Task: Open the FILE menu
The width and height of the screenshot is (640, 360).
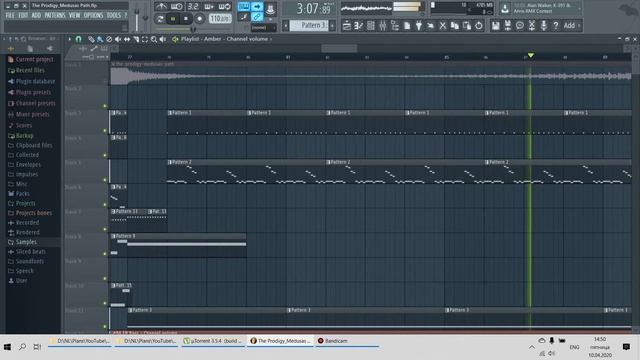Action: pos(10,16)
